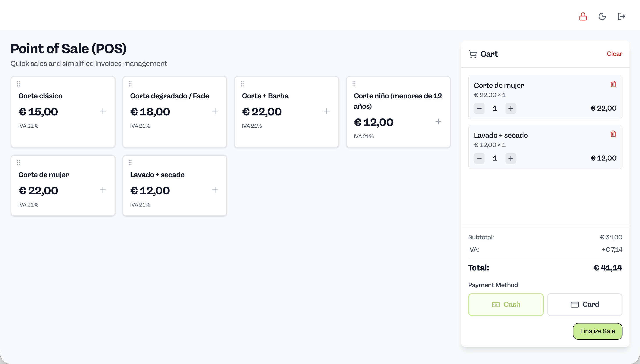Select Card payment method
The width and height of the screenshot is (640, 364).
[x=585, y=304]
